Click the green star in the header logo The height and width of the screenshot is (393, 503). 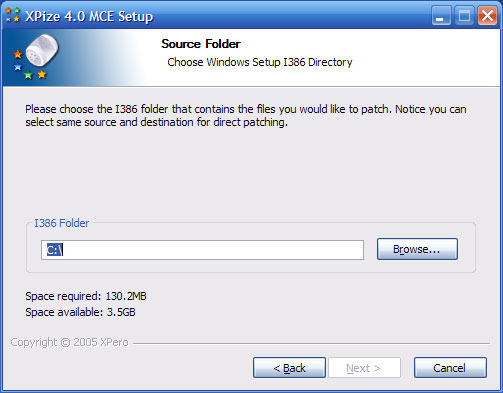coord(28,75)
